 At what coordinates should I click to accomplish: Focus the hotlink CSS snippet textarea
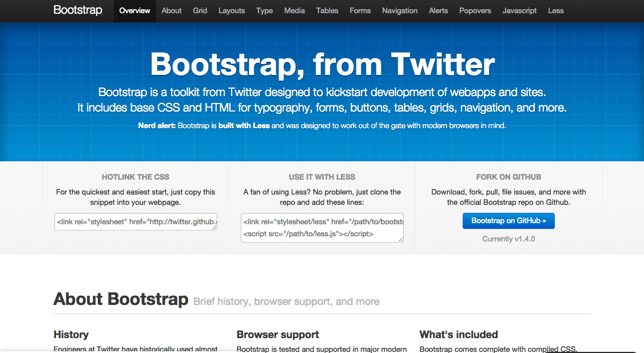(136, 221)
